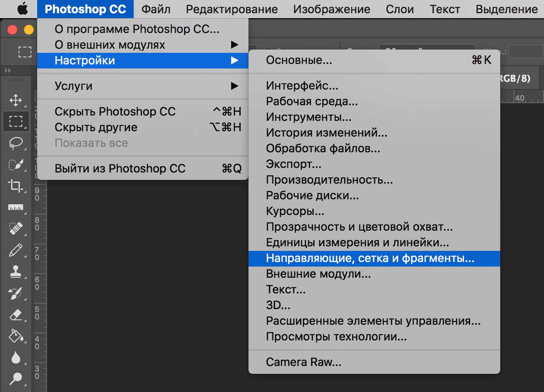Select the Blur tool

pos(16,357)
